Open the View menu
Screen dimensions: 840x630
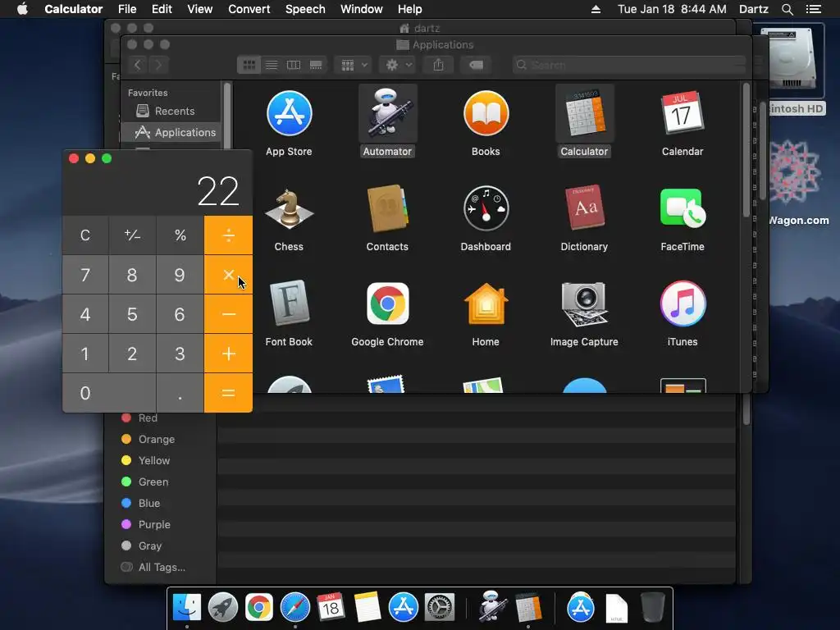200,9
